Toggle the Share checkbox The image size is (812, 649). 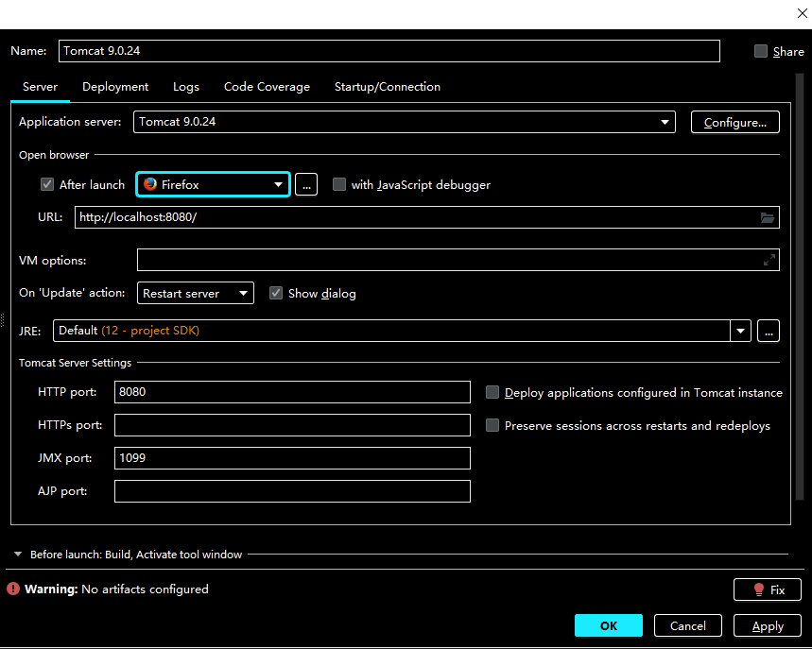[761, 51]
